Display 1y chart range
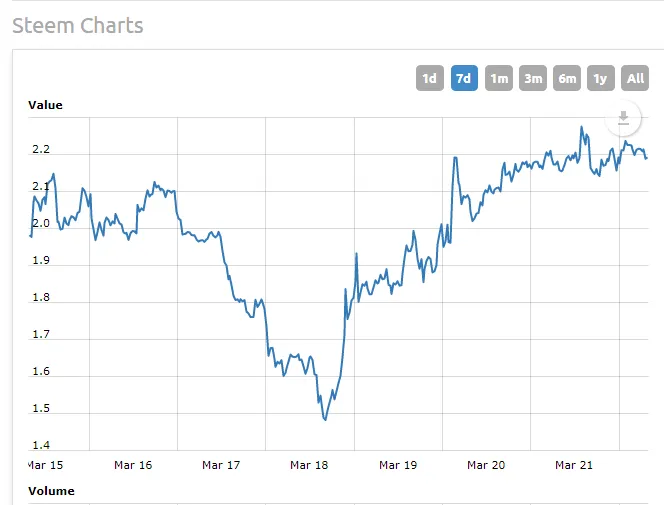The image size is (664, 505). click(x=601, y=78)
